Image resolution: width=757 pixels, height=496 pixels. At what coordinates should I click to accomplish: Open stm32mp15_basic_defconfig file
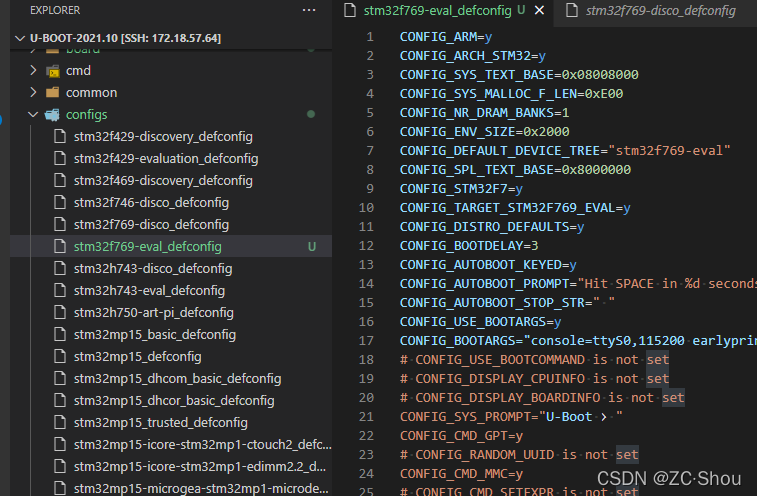[155, 334]
